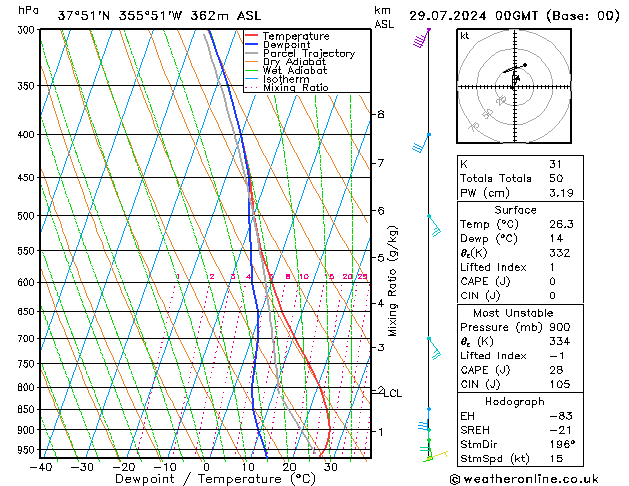The image size is (629, 486).
Task: Click the station coordinates title text
Action: pos(159,16)
